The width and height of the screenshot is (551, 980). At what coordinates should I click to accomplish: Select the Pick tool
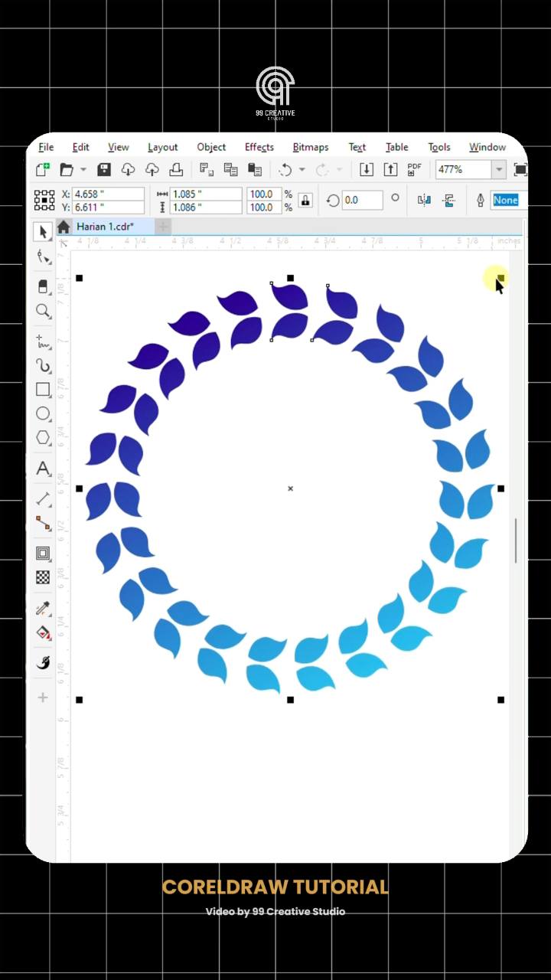pos(43,232)
